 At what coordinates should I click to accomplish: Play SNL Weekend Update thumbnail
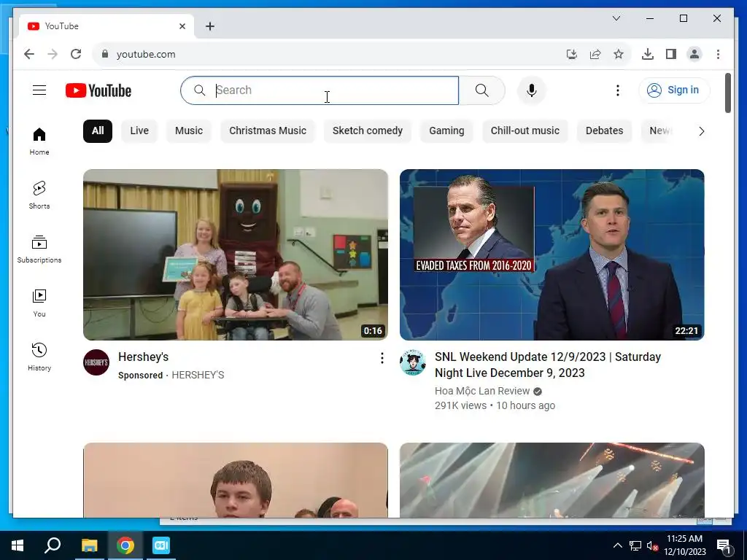(551, 254)
